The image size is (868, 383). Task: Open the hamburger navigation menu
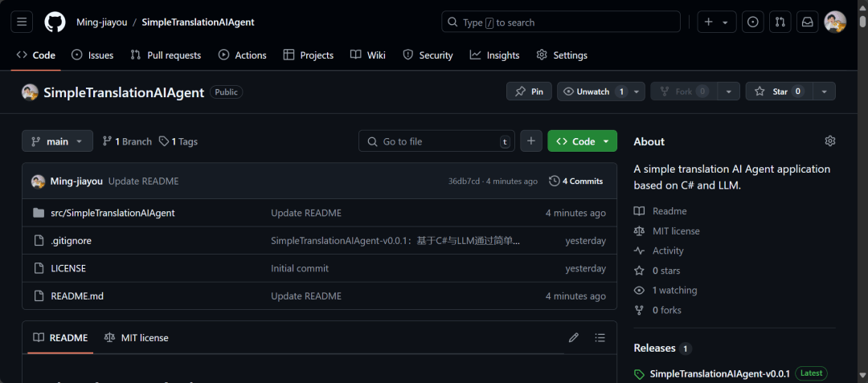tap(22, 22)
